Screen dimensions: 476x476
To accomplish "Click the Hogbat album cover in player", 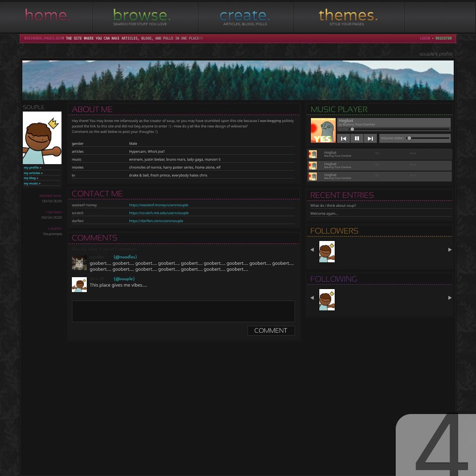I will point(323,130).
